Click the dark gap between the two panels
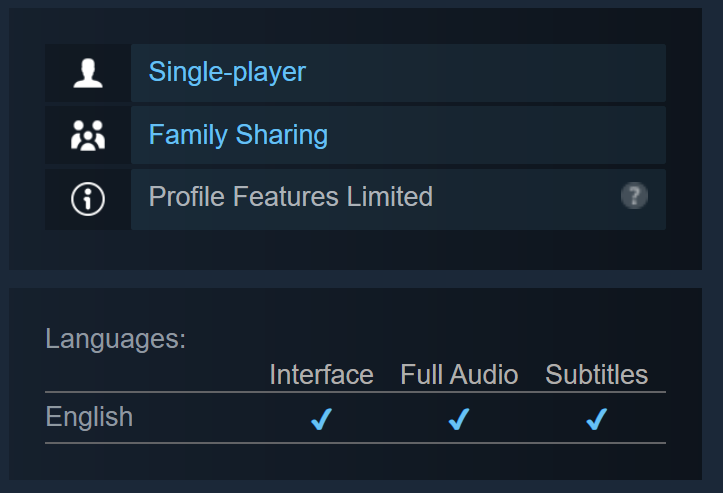The width and height of the screenshot is (723, 493). point(361,279)
